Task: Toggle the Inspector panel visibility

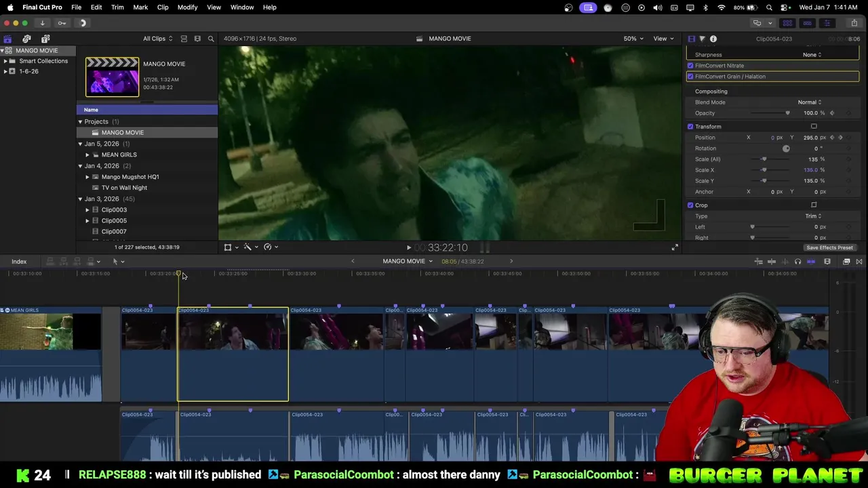Action: 827,23
